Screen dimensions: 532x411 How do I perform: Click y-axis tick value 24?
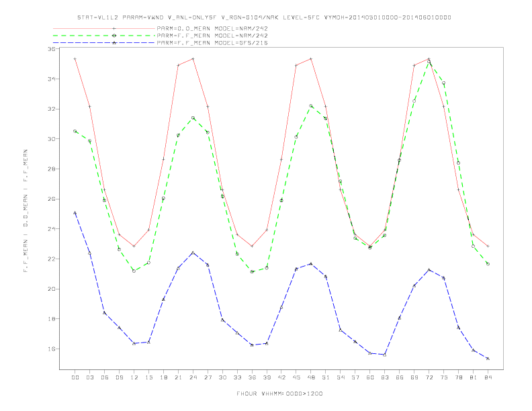point(52,229)
